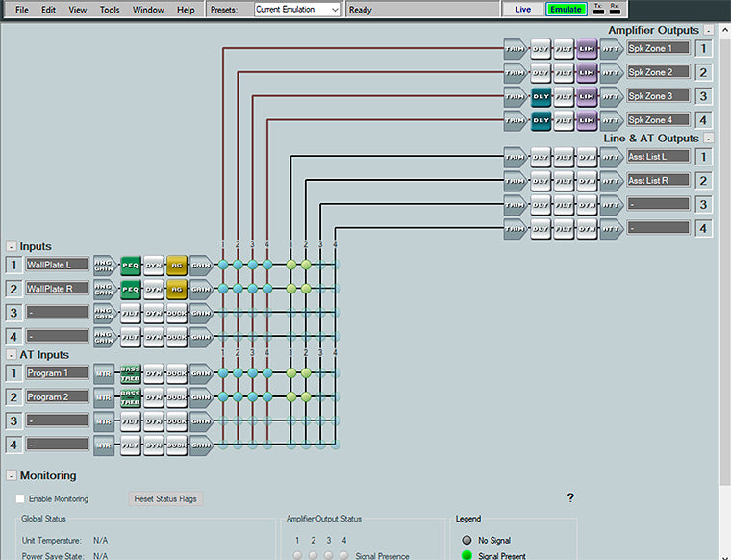This screenshot has width=731, height=560.
Task: Open the BASS TREB block on Program 1
Action: coord(131,373)
